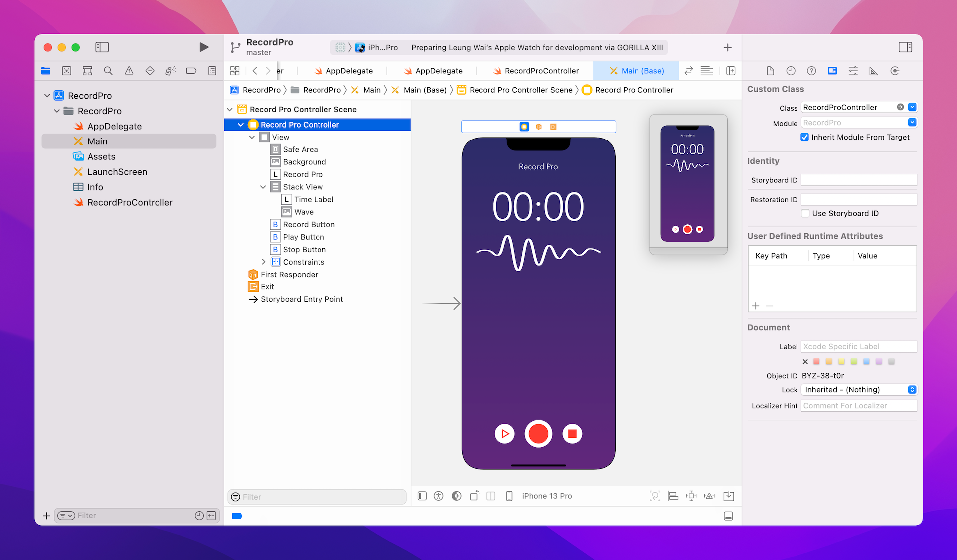
Task: Open the Connections inspector icon
Action: 895,71
